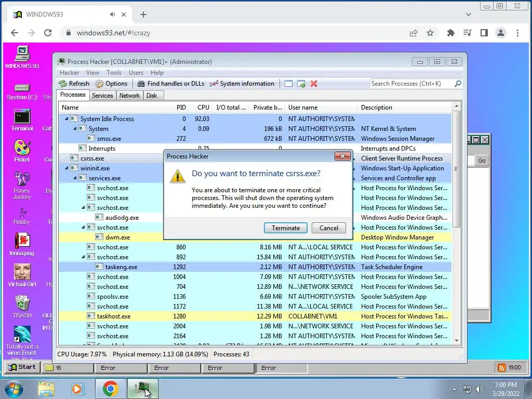Open the Tools menu
Screen dimensions: 532x399
[114, 73]
